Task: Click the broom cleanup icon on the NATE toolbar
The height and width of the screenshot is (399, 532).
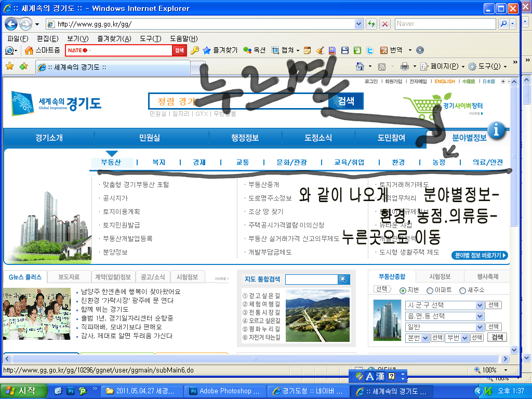Action: tap(320, 50)
